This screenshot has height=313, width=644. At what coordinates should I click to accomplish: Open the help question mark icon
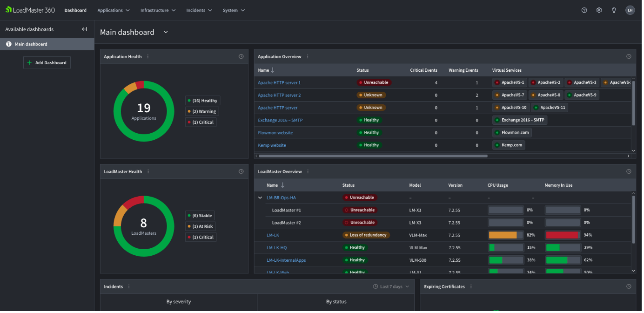coord(586,10)
